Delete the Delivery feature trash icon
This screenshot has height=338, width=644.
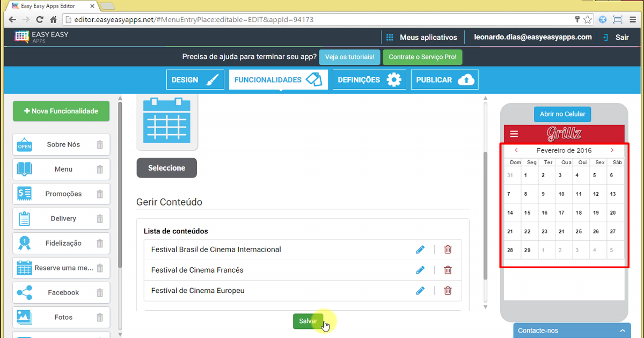point(100,219)
